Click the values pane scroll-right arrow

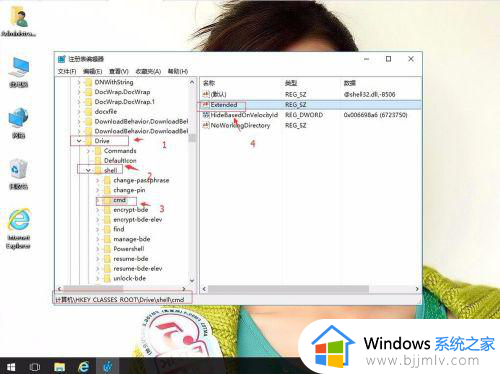click(x=417, y=289)
